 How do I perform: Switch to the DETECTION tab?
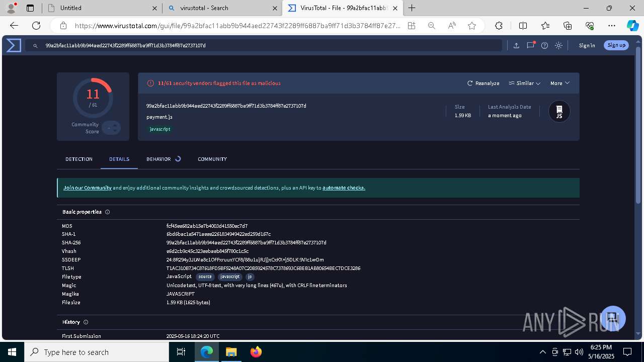(79, 159)
